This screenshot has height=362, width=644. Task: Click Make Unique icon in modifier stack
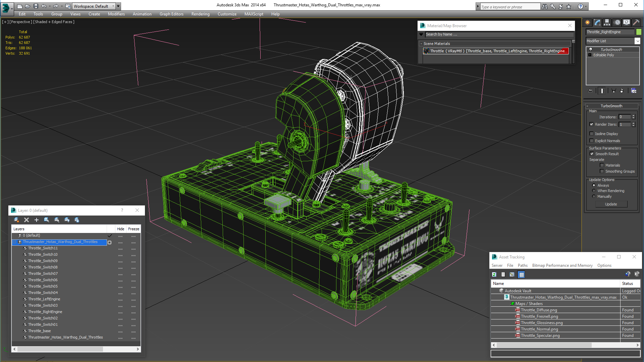[x=613, y=91]
